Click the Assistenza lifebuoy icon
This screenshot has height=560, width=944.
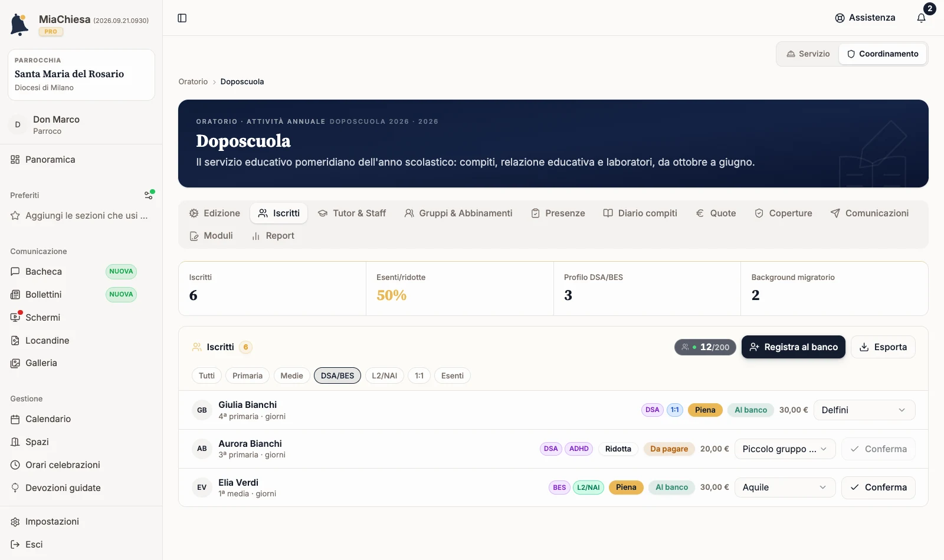[x=840, y=18]
